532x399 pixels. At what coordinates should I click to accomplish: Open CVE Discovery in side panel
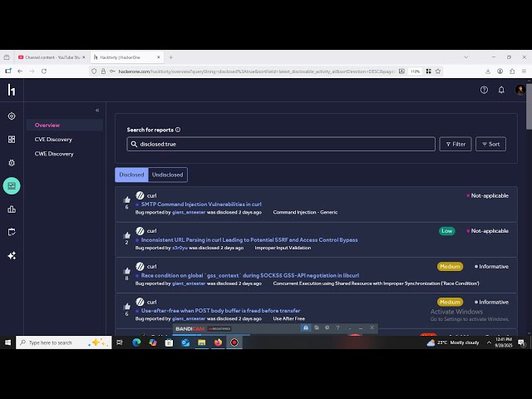53,140
